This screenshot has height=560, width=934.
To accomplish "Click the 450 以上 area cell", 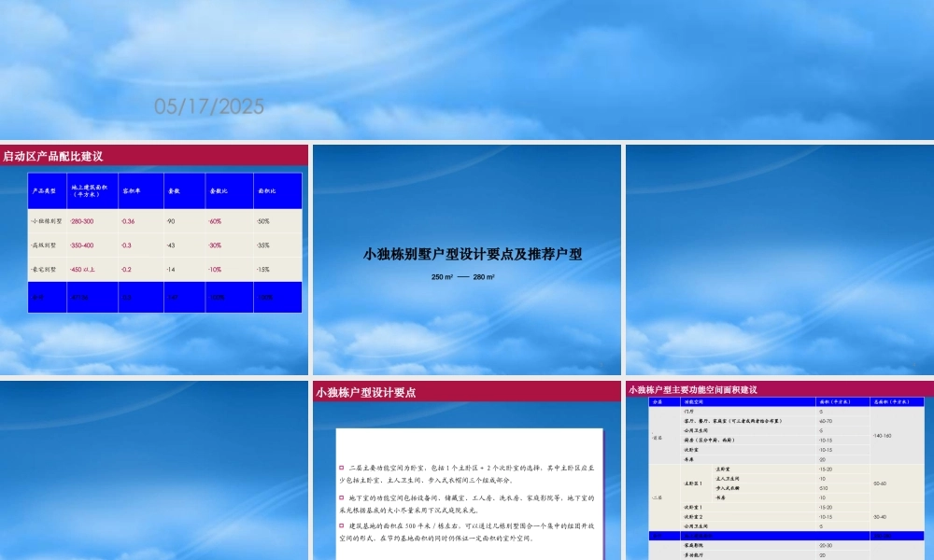I will click(92, 270).
